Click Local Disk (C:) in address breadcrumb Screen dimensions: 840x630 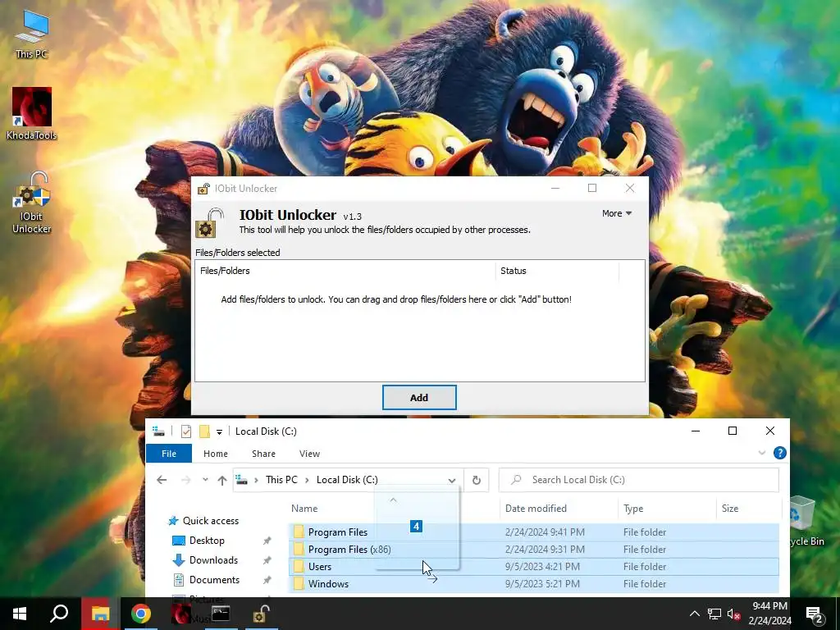(x=347, y=479)
